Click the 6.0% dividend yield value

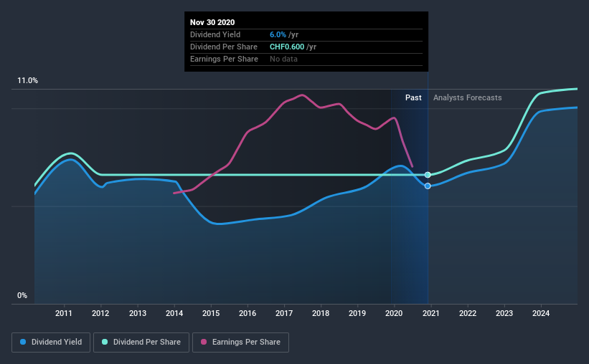point(278,34)
